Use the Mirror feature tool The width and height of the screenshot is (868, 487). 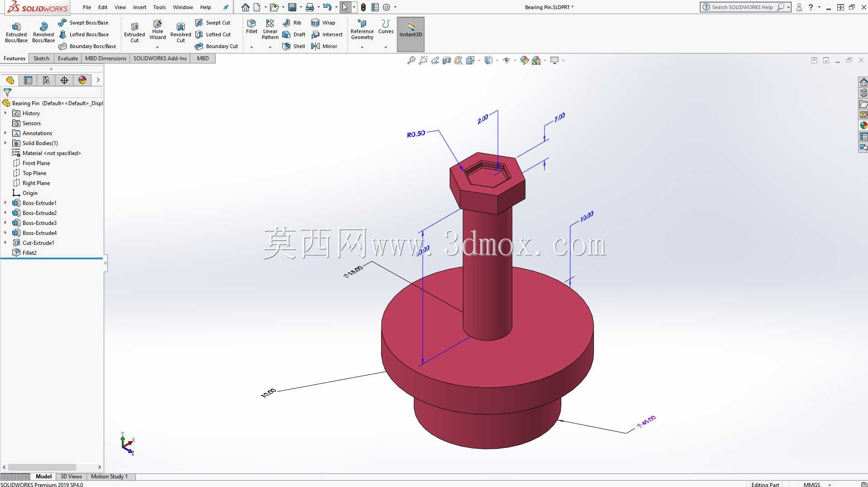click(324, 46)
